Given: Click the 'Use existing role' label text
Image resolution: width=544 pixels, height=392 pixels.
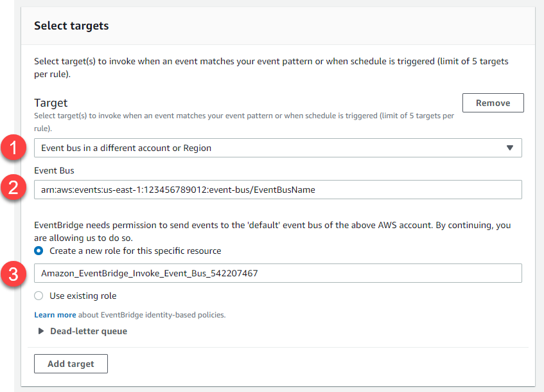Looking at the screenshot, I should (x=83, y=296).
